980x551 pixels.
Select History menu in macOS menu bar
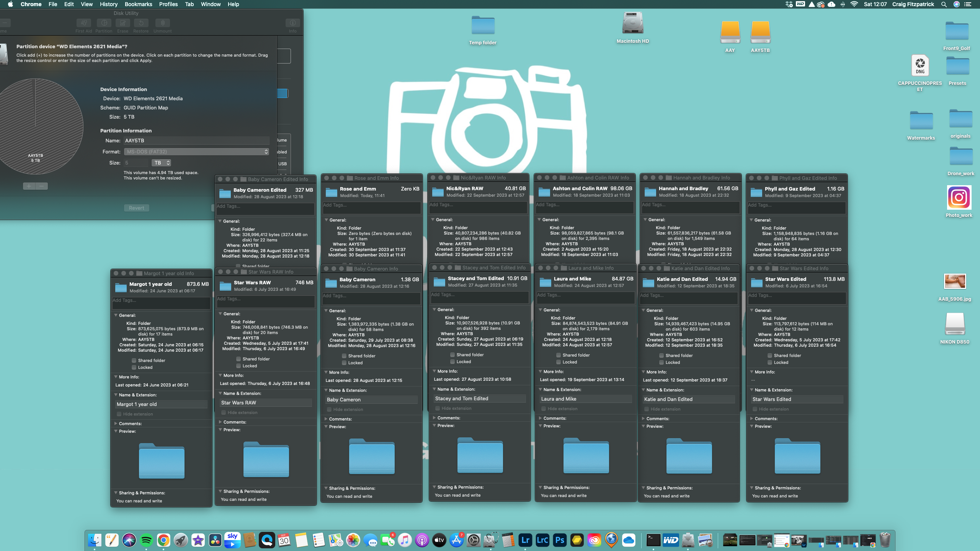[109, 4]
